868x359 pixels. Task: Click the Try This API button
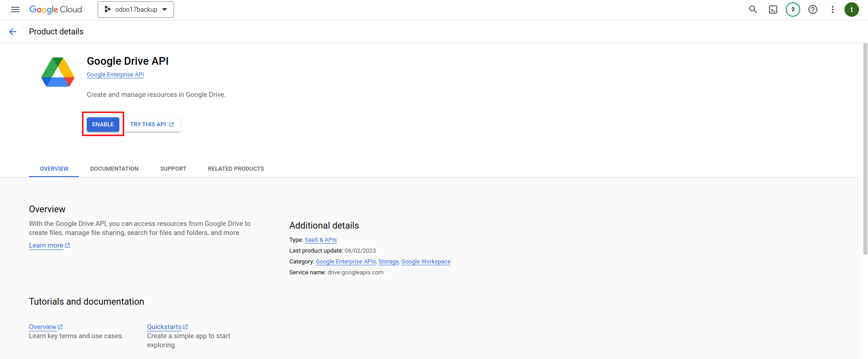[x=152, y=124]
